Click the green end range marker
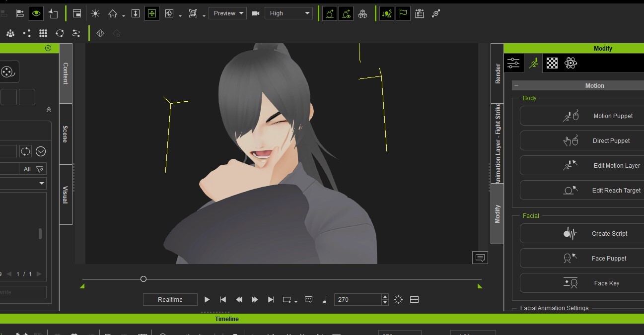 480,286
